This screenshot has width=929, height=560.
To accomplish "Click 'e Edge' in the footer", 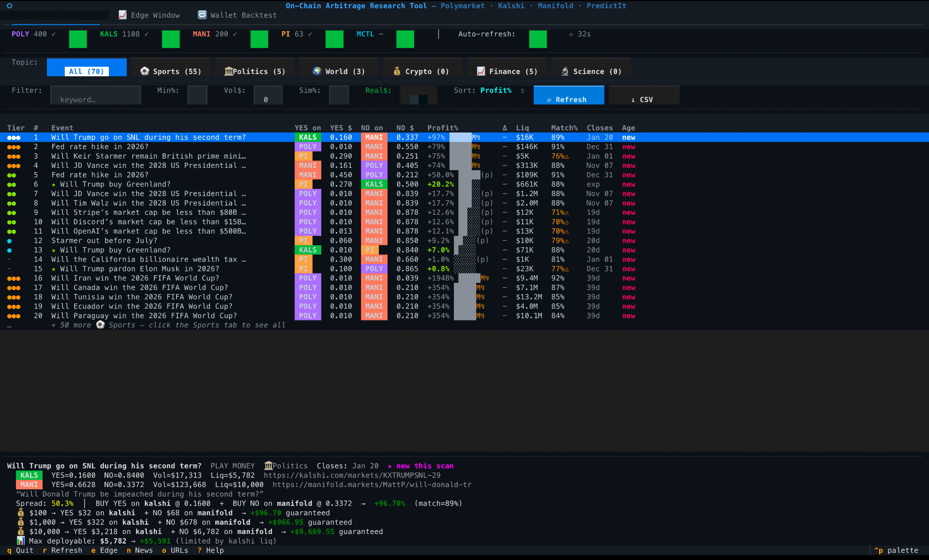I will pos(105,550).
